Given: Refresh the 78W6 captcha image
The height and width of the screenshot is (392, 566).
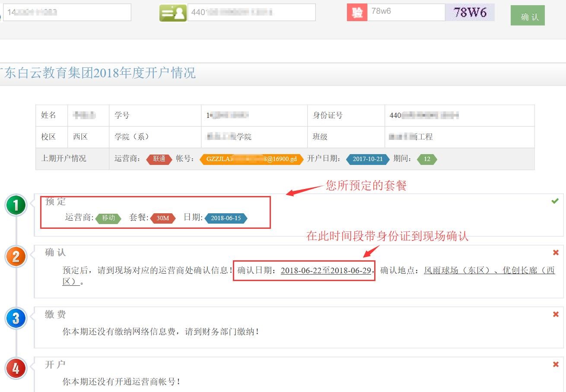Looking at the screenshot, I should click(470, 13).
